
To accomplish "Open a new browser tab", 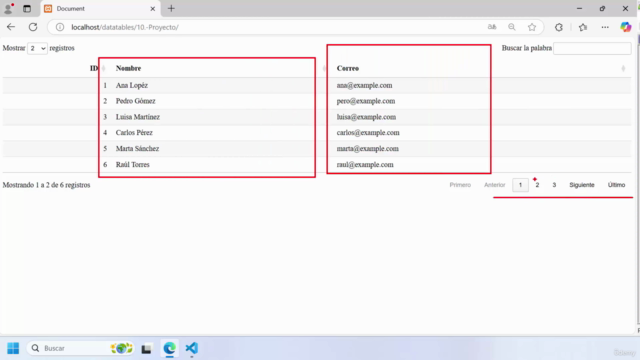I will (171, 9).
